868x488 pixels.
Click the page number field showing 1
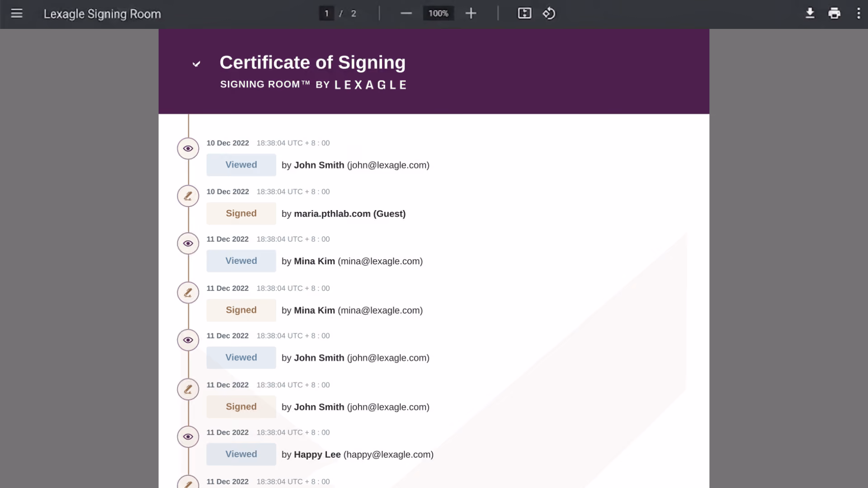point(326,14)
